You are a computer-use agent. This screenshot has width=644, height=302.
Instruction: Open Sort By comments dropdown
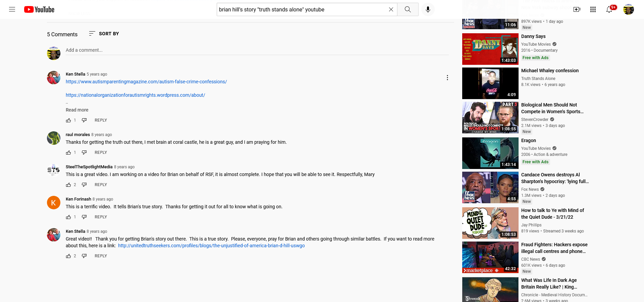point(104,34)
